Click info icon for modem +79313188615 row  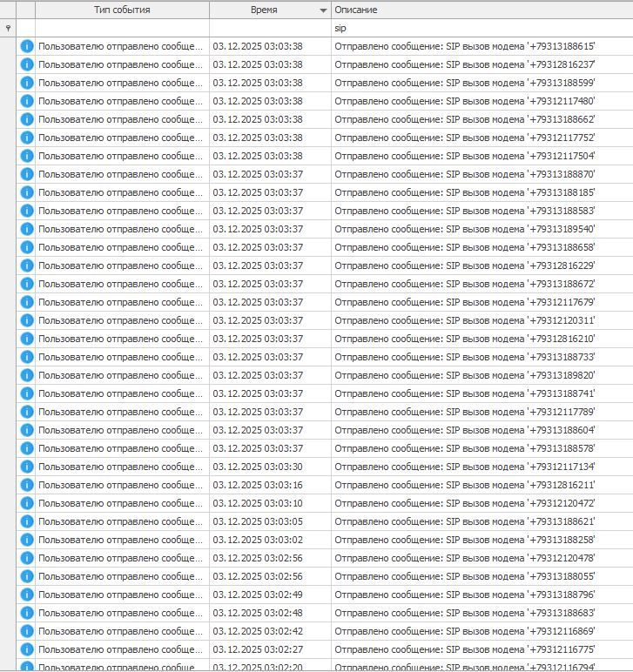click(x=26, y=46)
